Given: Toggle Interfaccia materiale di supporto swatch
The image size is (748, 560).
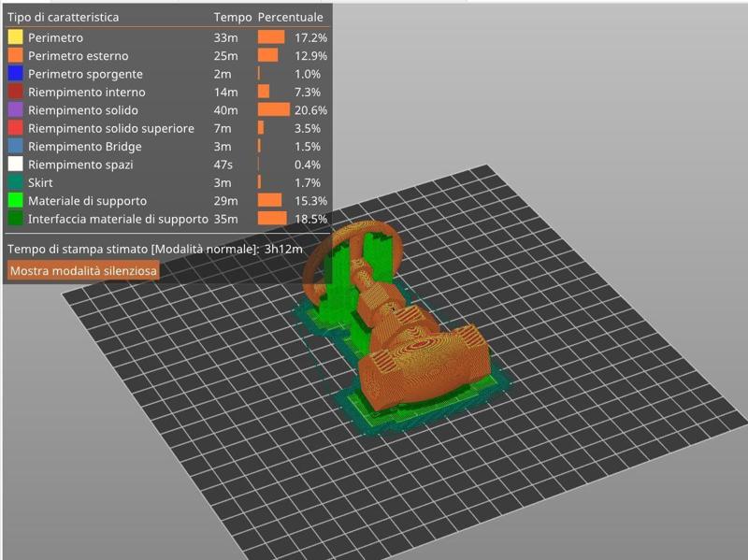Looking at the screenshot, I should [x=15, y=219].
